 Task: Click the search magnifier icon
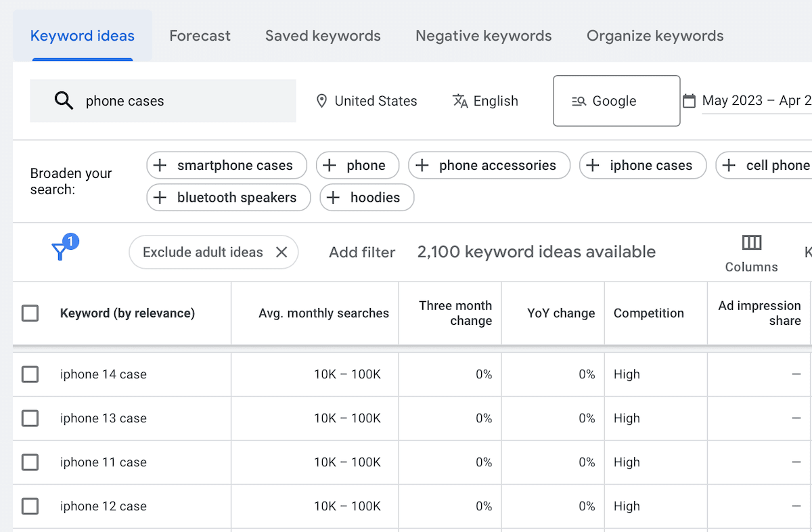64,101
